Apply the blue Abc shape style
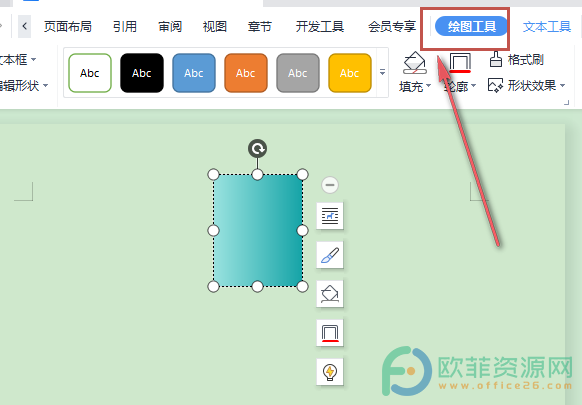Image resolution: width=582 pixels, height=405 pixels. [194, 73]
